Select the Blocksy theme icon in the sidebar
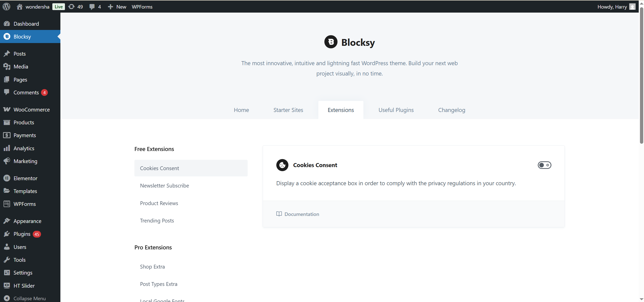This screenshot has width=644, height=302. click(x=7, y=36)
